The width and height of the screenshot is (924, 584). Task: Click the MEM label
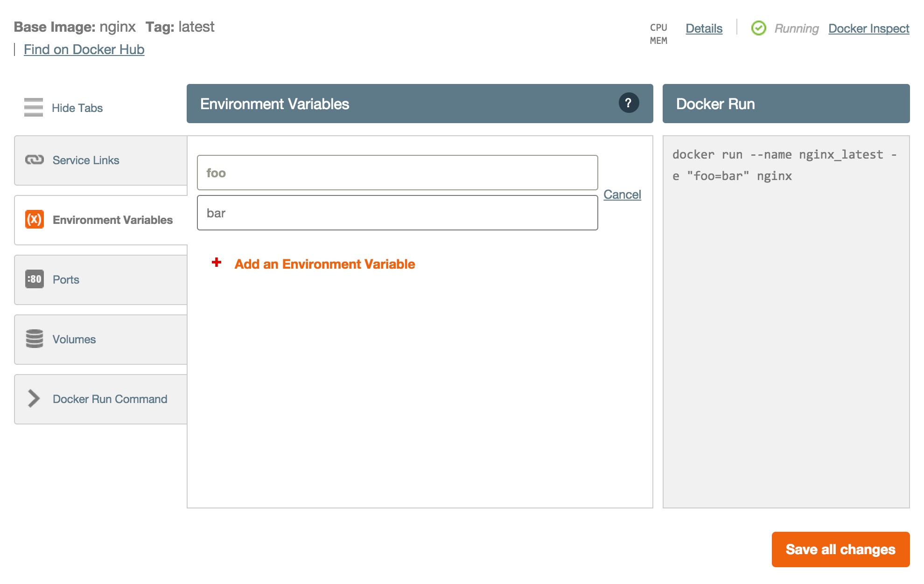pyautogui.click(x=658, y=41)
